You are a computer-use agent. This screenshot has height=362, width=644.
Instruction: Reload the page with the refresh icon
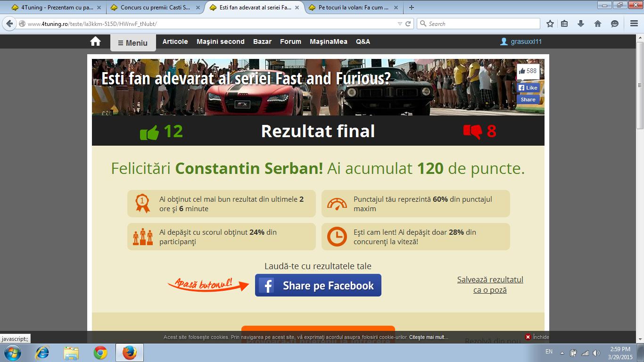pyautogui.click(x=408, y=24)
